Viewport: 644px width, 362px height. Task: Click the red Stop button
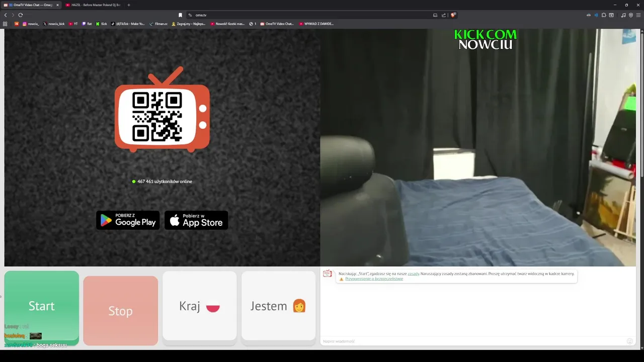click(x=120, y=311)
